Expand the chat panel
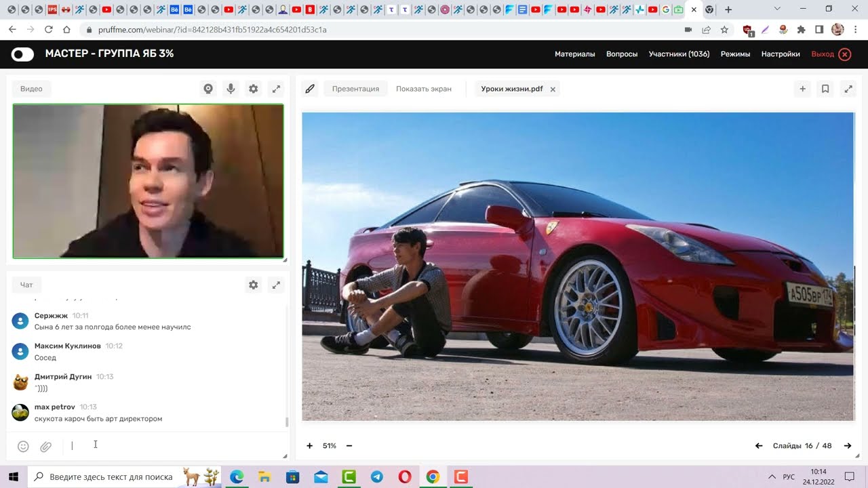This screenshot has height=488, width=868. click(276, 285)
